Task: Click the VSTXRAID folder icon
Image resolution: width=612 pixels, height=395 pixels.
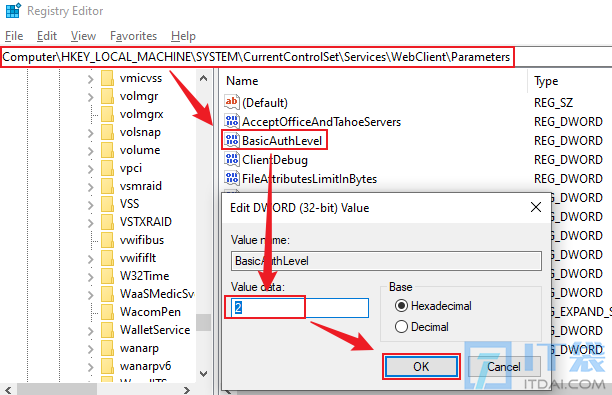Action: (x=107, y=222)
